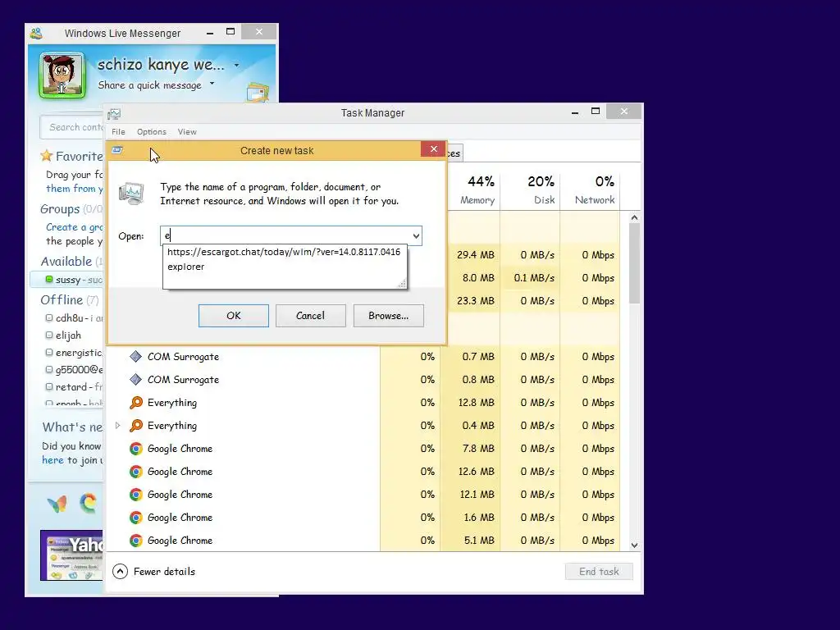Close the Create new task dialog

433,149
